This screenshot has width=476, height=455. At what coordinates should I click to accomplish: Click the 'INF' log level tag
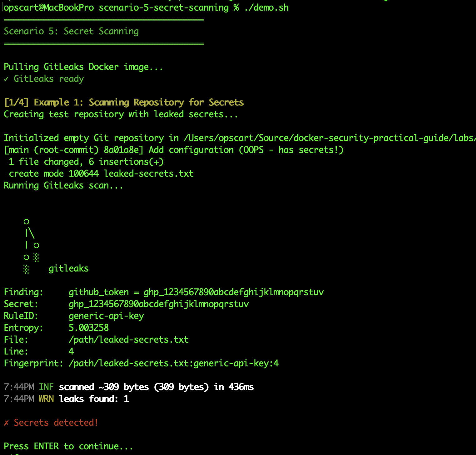46,387
